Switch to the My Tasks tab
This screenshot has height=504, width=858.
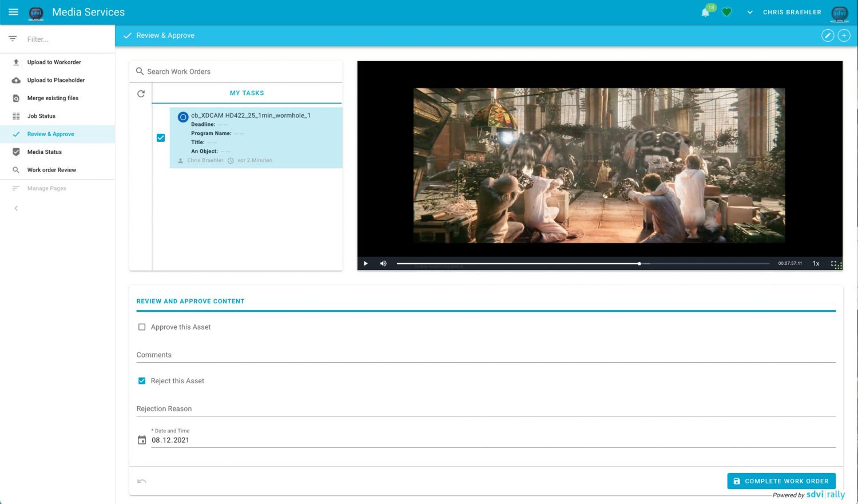[x=247, y=93]
